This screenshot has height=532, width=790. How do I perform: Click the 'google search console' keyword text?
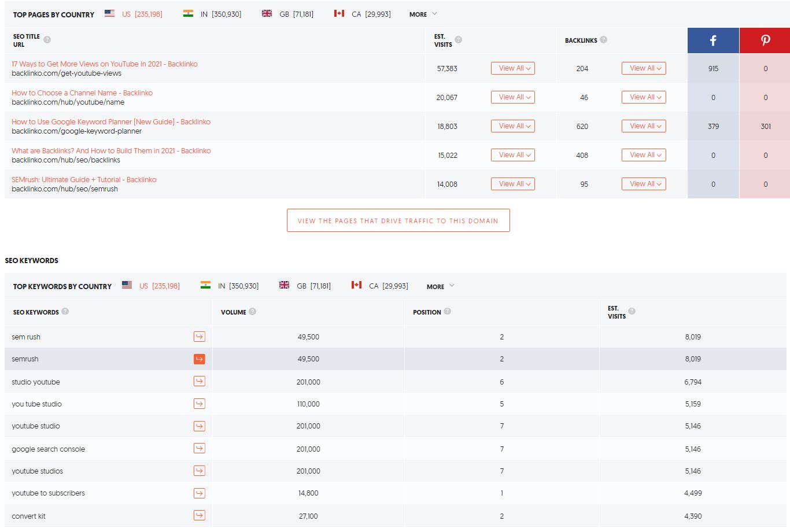pyautogui.click(x=48, y=449)
